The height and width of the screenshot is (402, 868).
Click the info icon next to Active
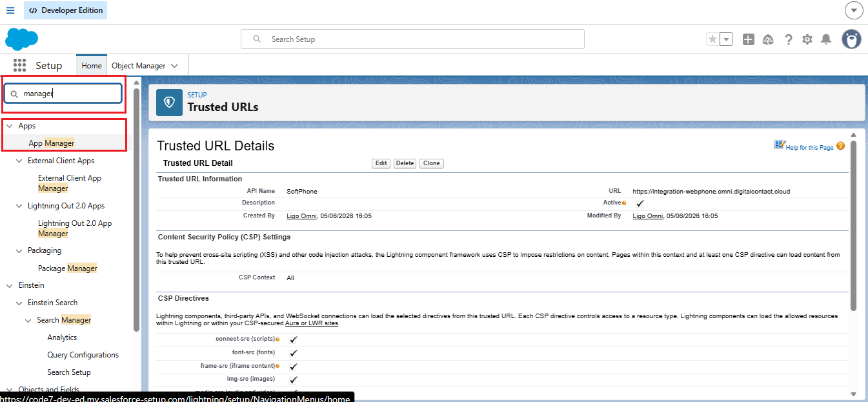624,203
